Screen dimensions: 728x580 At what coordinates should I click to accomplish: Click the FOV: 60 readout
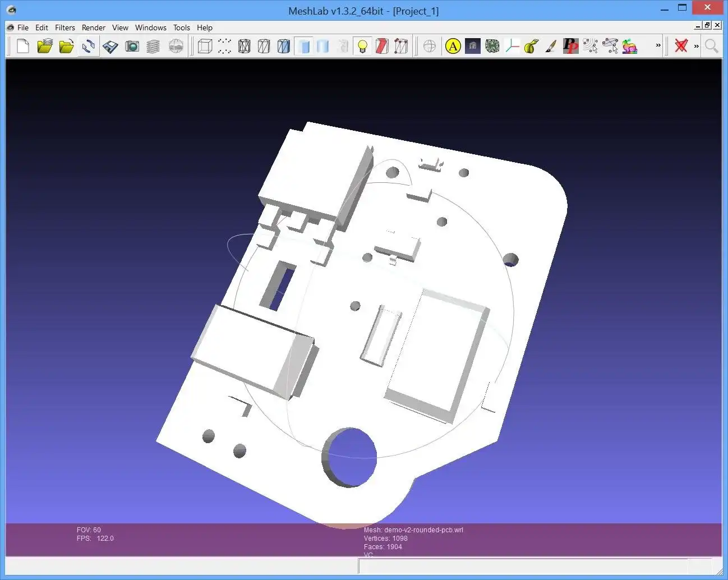pos(89,530)
